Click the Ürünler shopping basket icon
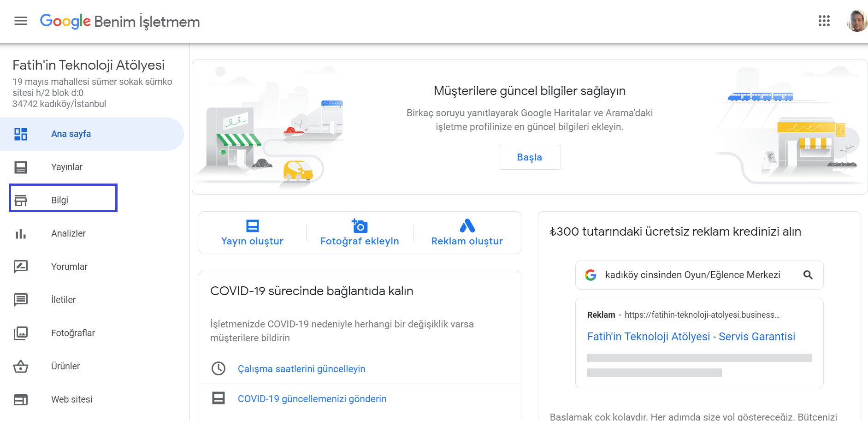Screen dimensions: 868x421 click(21, 367)
